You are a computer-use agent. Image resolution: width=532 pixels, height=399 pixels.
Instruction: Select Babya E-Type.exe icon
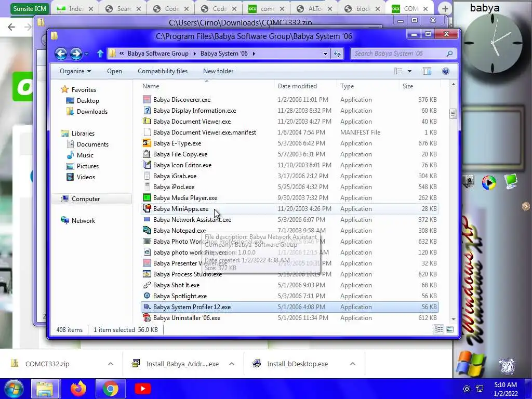click(x=147, y=143)
